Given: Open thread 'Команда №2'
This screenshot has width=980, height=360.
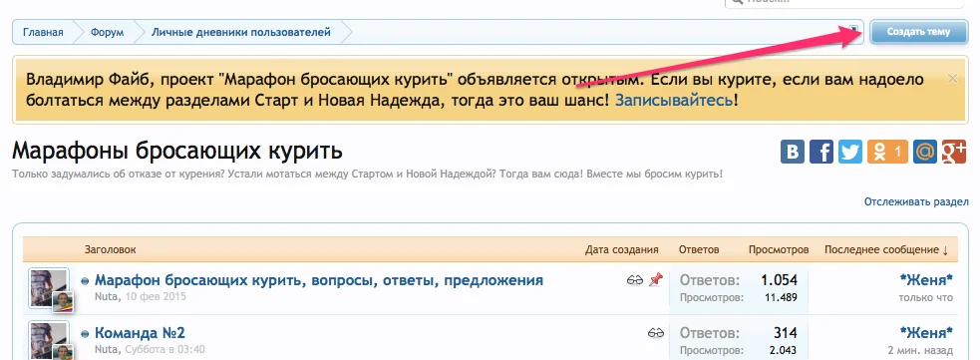Looking at the screenshot, I should point(140,333).
